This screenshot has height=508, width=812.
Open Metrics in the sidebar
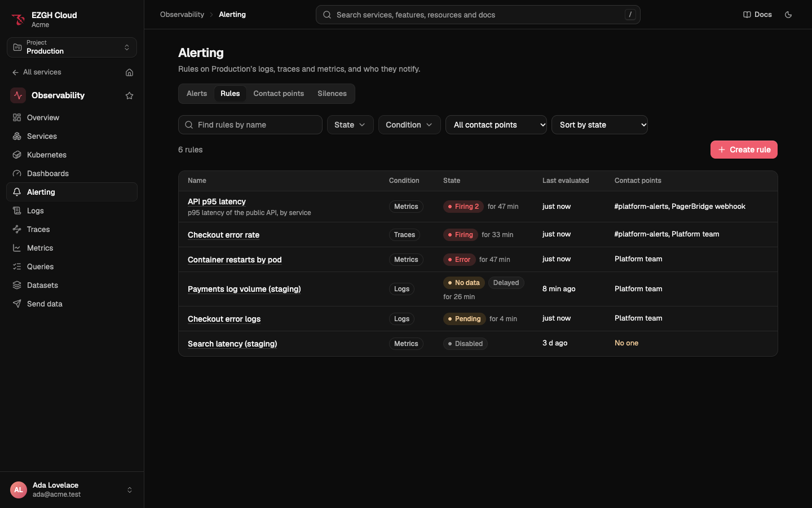(x=72, y=248)
